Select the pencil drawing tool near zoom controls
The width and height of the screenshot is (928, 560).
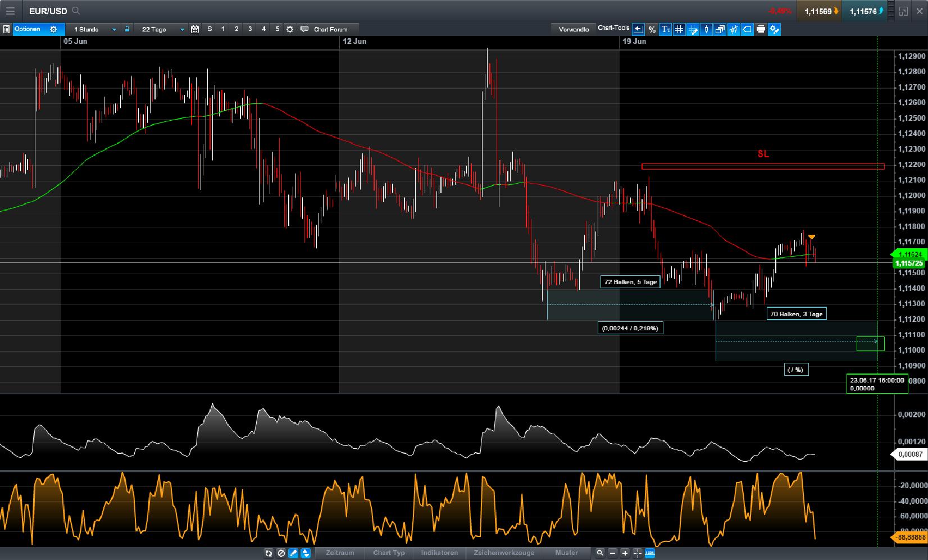tap(293, 553)
